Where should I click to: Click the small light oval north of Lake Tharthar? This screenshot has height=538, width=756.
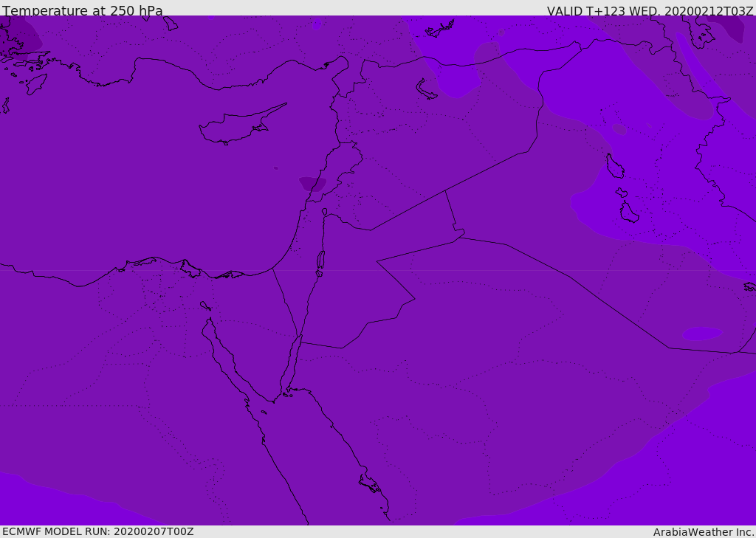tap(619, 129)
